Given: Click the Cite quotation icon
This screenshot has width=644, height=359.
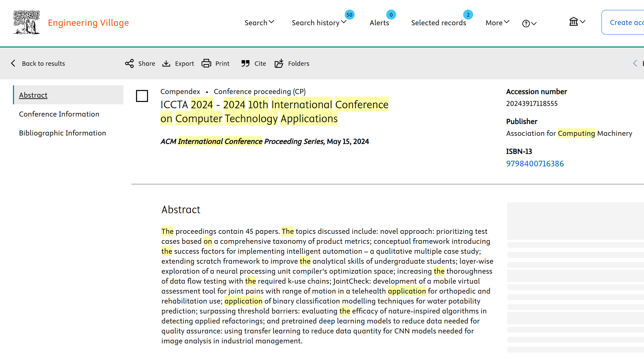Looking at the screenshot, I should (246, 63).
